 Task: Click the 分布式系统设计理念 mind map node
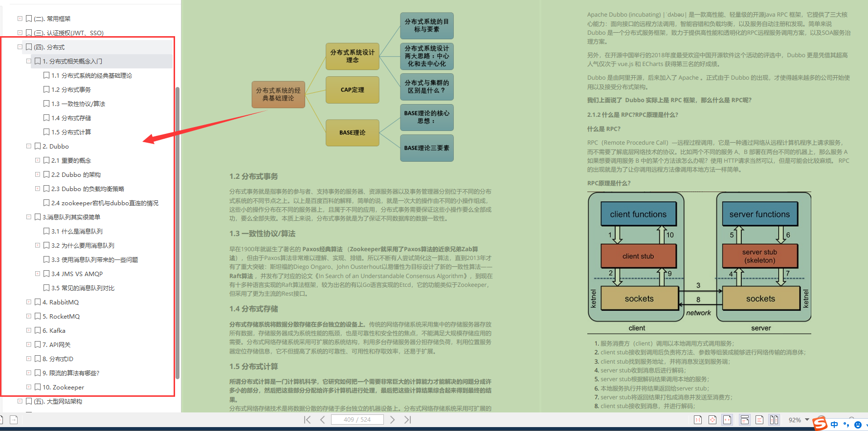point(352,56)
